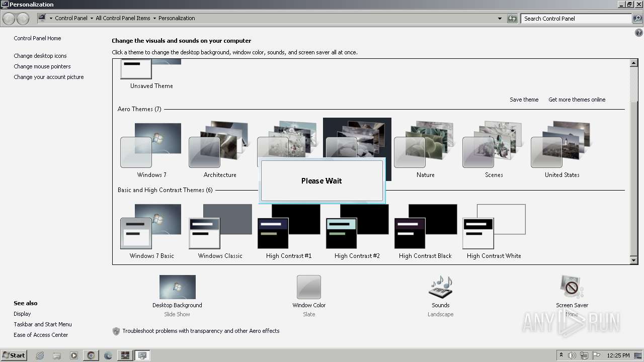Viewport: 644px width, 362px height.
Task: Click the "Slate" window color value
Action: (x=309, y=314)
